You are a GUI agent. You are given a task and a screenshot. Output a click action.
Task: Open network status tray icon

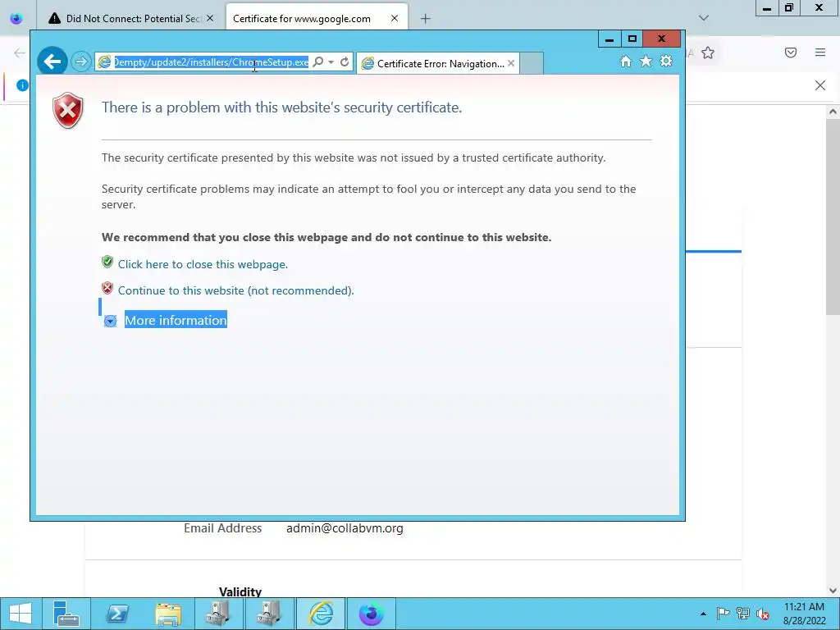tap(743, 614)
